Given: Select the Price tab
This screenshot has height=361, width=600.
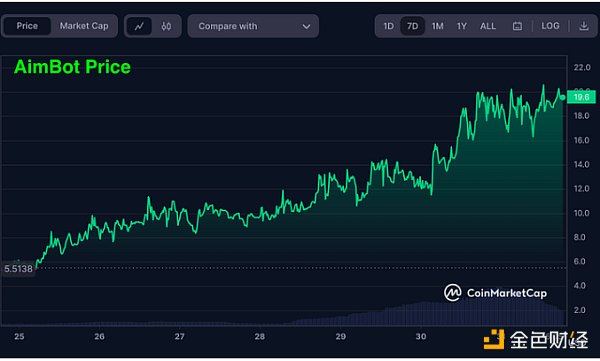Looking at the screenshot, I should 27,26.
